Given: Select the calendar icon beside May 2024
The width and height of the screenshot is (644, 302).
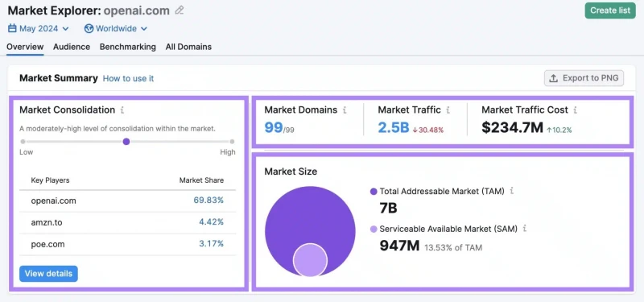Looking at the screenshot, I should coord(12,28).
